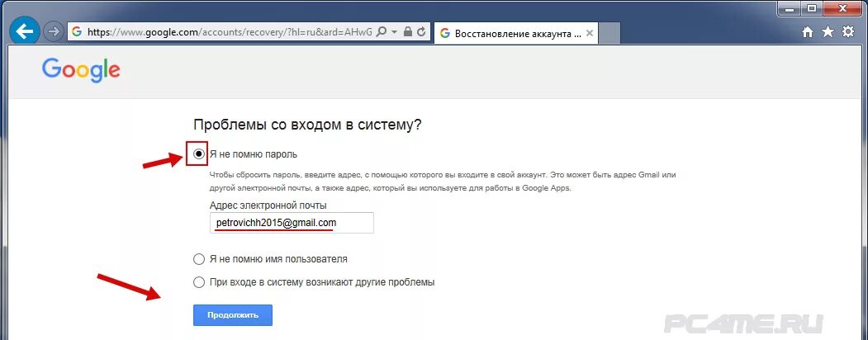The width and height of the screenshot is (868, 340).
Task: Click the Проблемы со входом в систему? heading
Action: click(x=308, y=125)
